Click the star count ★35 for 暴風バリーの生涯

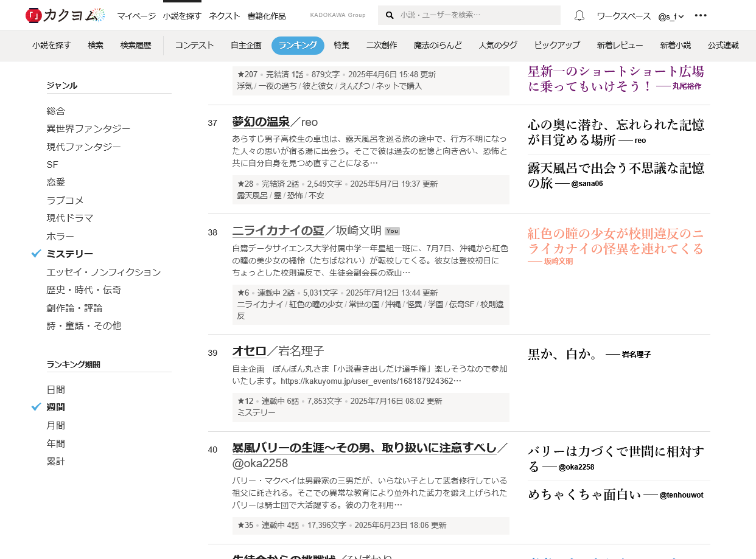245,526
